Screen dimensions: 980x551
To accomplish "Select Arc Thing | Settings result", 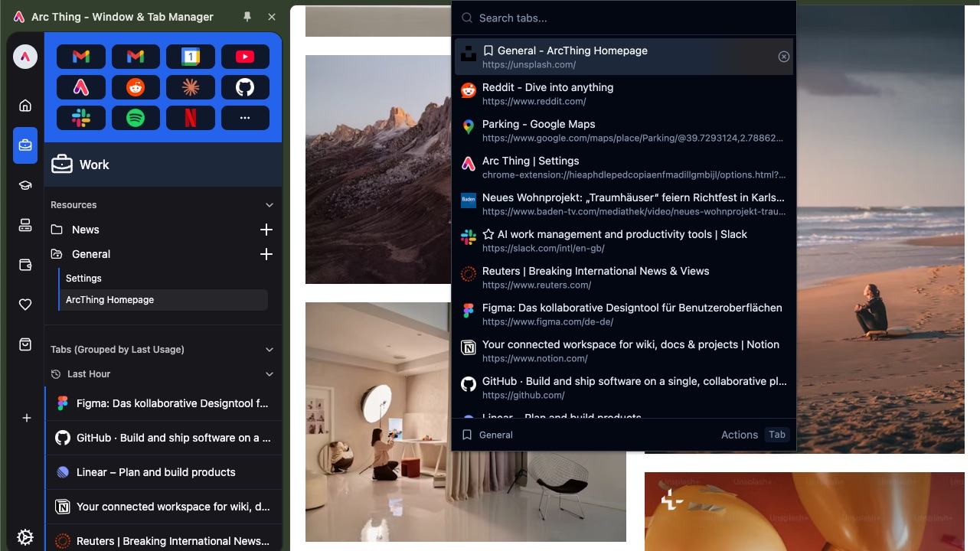I will 624,167.
